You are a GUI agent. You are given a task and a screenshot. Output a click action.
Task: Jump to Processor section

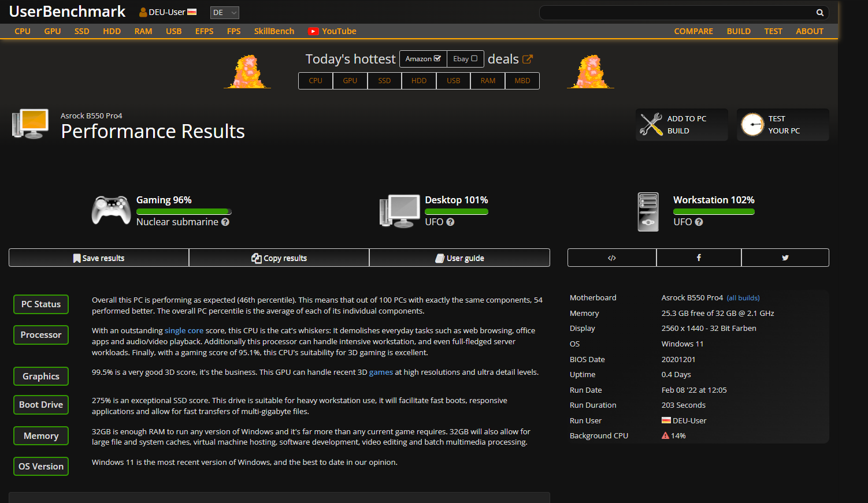coord(41,335)
